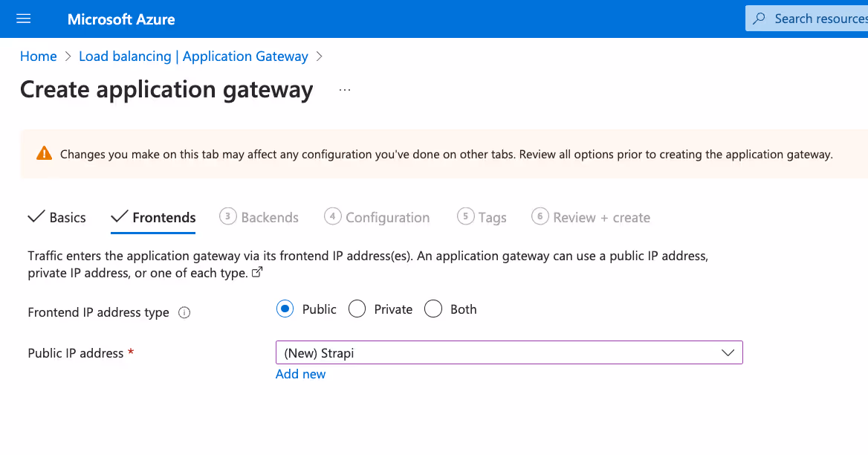The height and width of the screenshot is (455, 868).
Task: Click the info icon beside Frontend IP address type
Action: click(184, 312)
